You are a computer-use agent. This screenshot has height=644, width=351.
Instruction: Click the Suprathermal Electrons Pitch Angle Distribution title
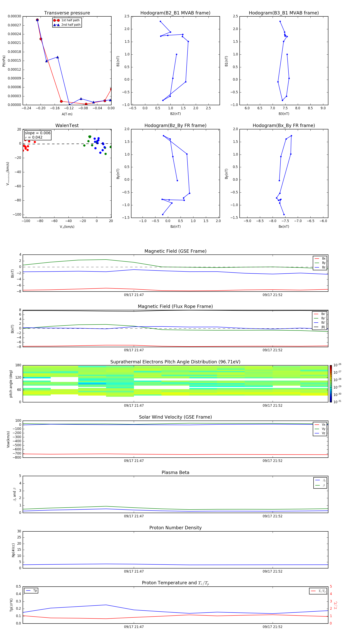click(175, 362)
